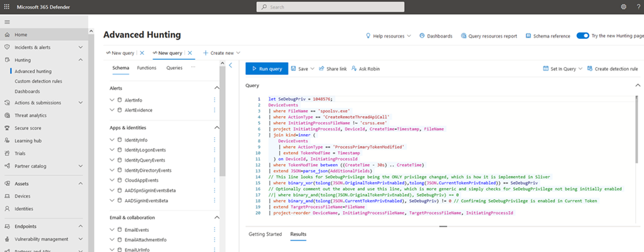Switch to the Functions tab
The image size is (644, 252).
147,68
